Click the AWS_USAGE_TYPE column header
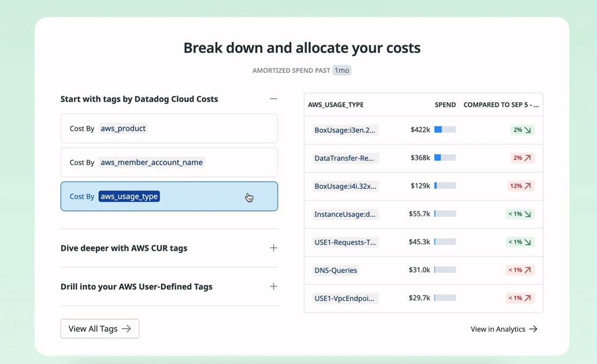The height and width of the screenshot is (364, 597). (x=334, y=104)
